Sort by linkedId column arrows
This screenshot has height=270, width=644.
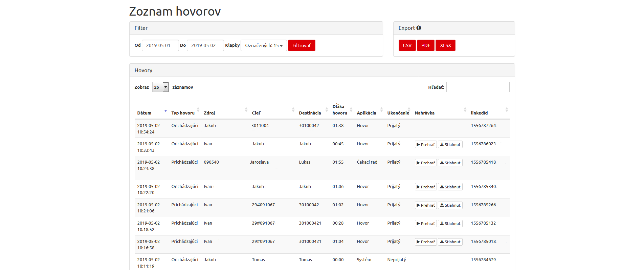(x=507, y=110)
